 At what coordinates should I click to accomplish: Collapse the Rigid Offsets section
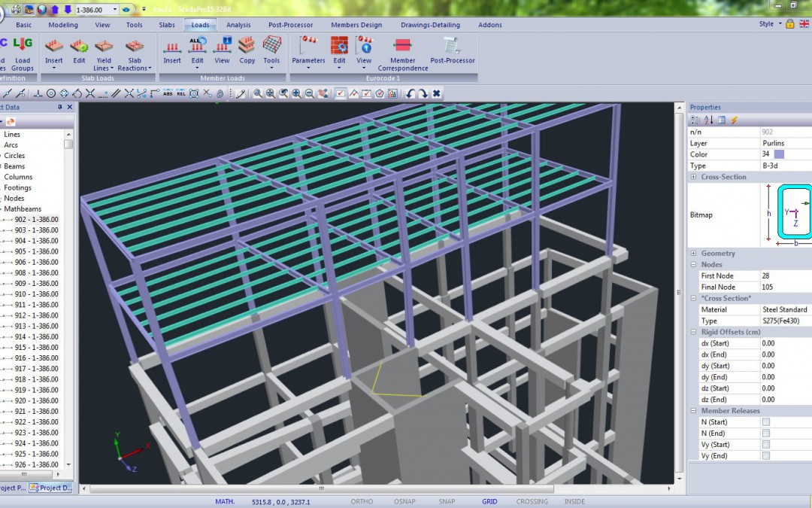point(694,331)
